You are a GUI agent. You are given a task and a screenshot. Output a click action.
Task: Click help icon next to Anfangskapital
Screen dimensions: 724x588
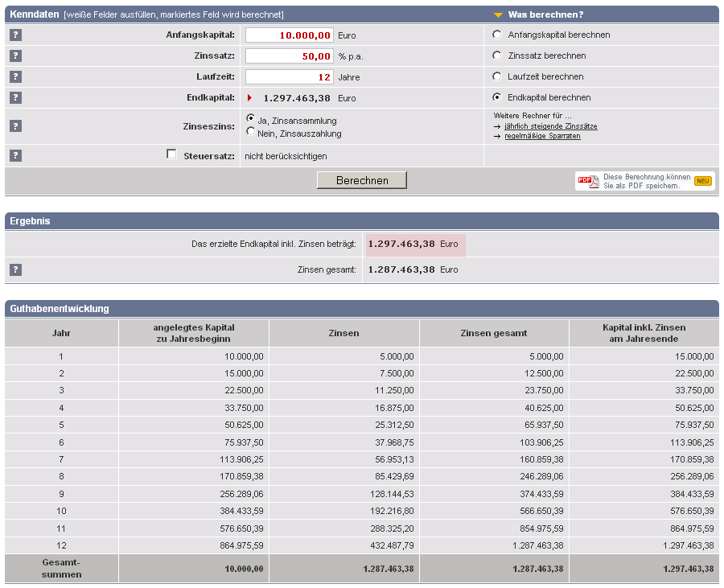(x=16, y=35)
